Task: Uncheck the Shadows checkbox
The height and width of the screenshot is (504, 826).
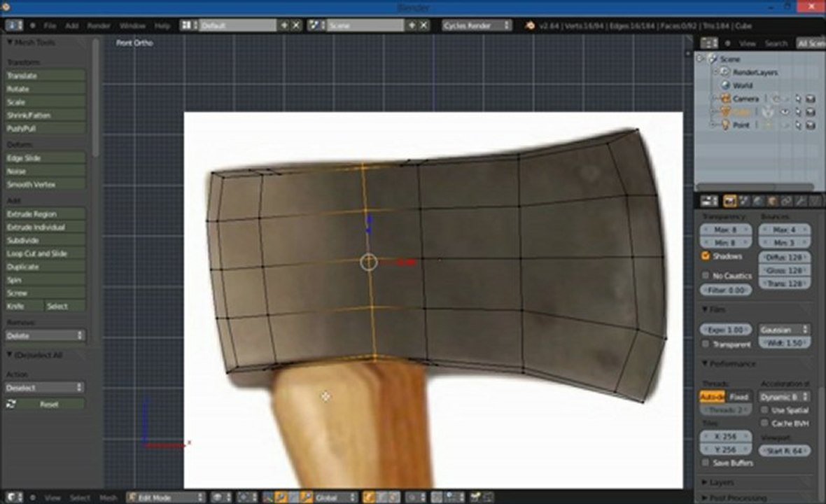Action: click(x=706, y=256)
